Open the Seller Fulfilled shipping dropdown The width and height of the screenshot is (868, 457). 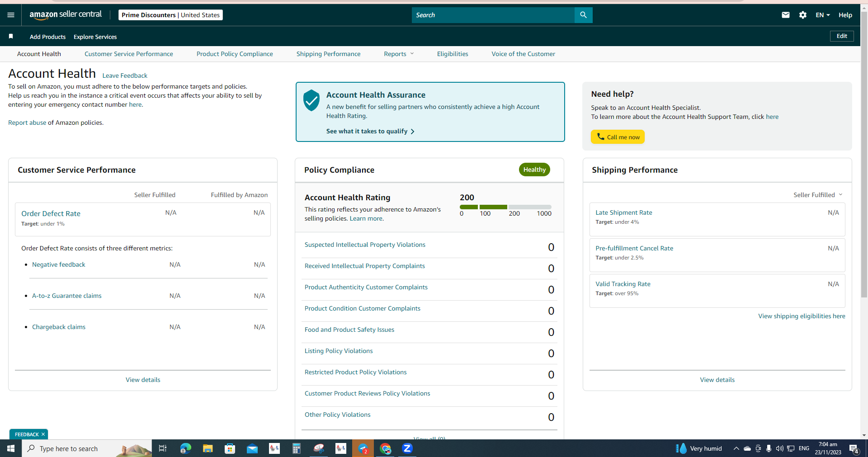[818, 195]
